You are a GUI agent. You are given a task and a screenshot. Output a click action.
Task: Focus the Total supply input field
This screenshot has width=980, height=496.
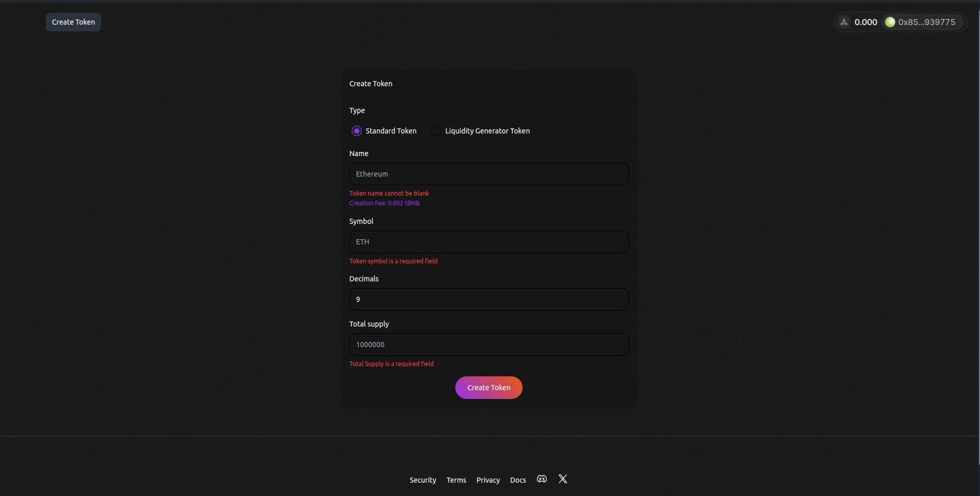click(489, 345)
